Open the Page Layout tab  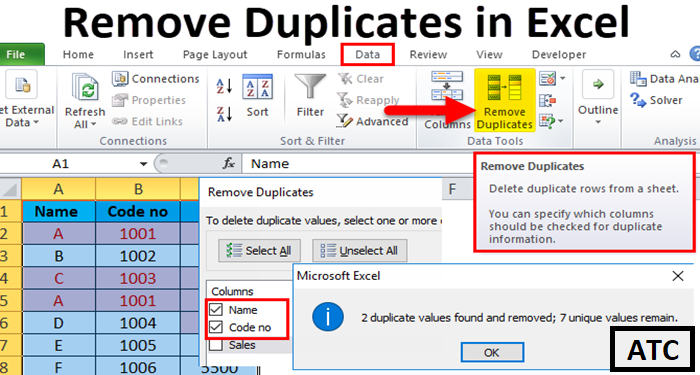(x=215, y=54)
